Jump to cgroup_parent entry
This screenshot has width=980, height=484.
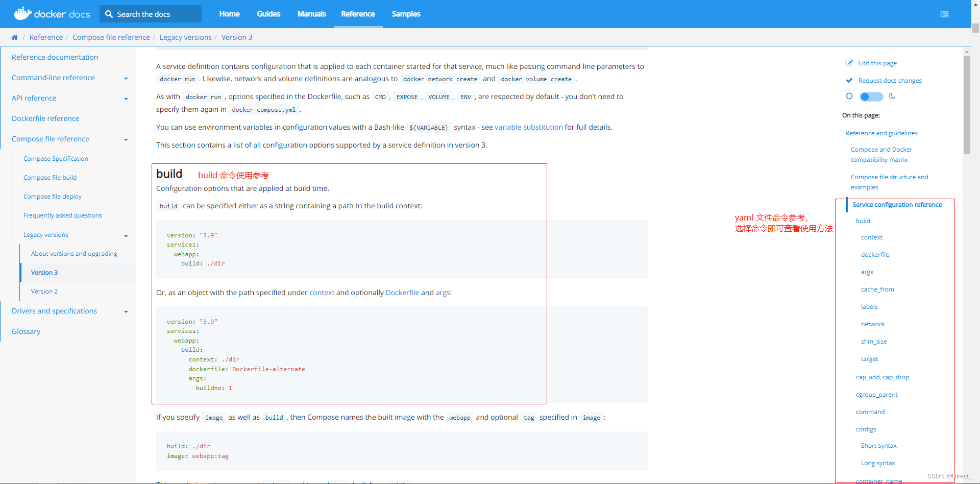[x=877, y=395]
